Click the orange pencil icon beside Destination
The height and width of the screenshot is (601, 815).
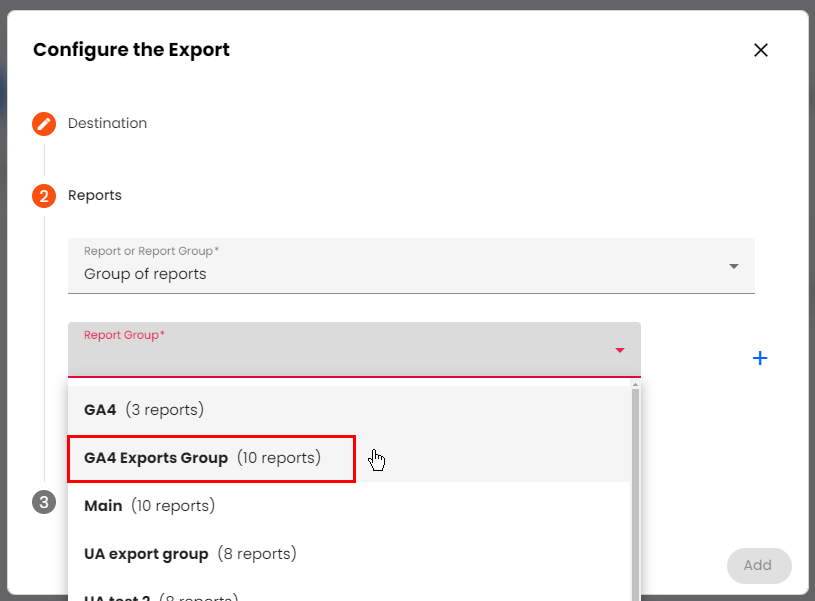point(44,124)
